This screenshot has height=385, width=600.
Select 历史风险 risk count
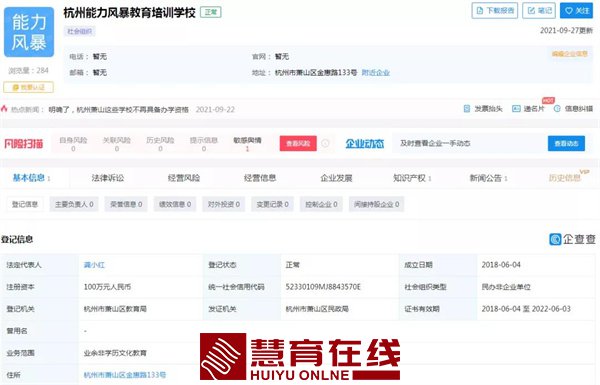(x=160, y=144)
